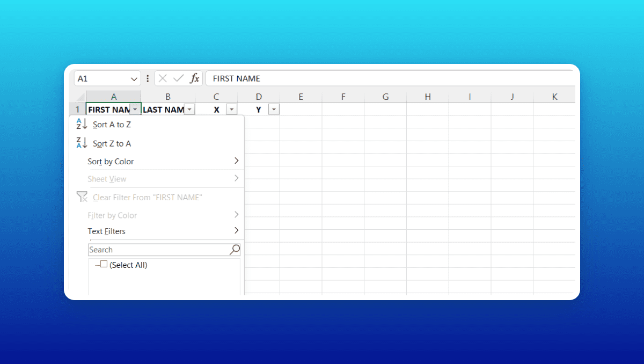Viewport: 644px width, 364px height.
Task: Click the search magnifier icon
Action: pyautogui.click(x=235, y=249)
